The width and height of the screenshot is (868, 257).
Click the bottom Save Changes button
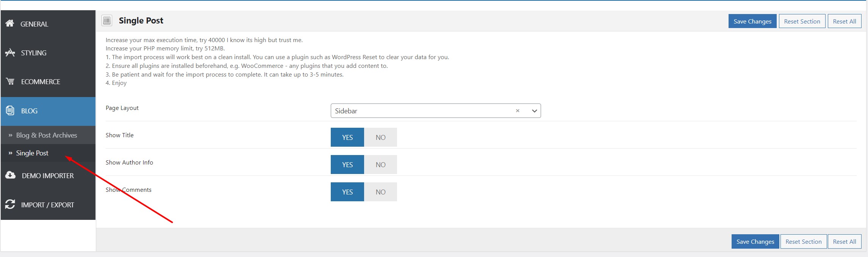click(x=755, y=241)
